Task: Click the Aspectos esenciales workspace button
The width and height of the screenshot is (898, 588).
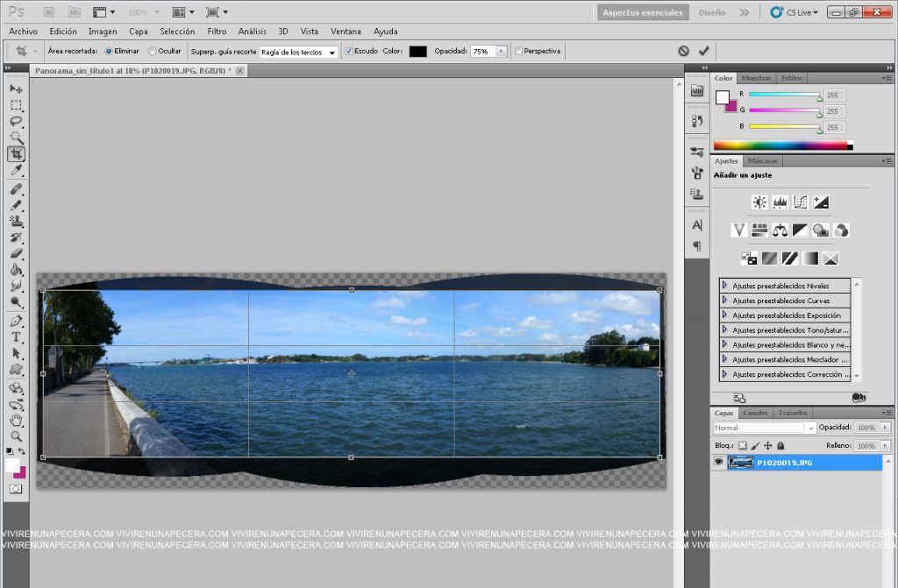Action: pyautogui.click(x=642, y=13)
